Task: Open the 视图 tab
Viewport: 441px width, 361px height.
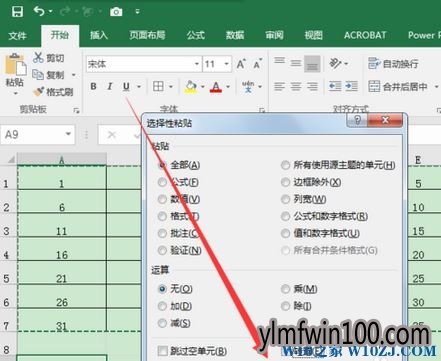Action: pyautogui.click(x=314, y=35)
